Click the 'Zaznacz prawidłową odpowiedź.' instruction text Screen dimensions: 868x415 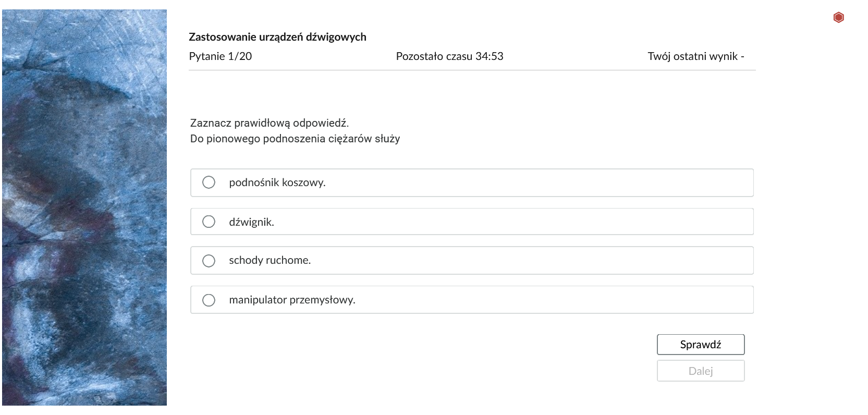tap(269, 123)
